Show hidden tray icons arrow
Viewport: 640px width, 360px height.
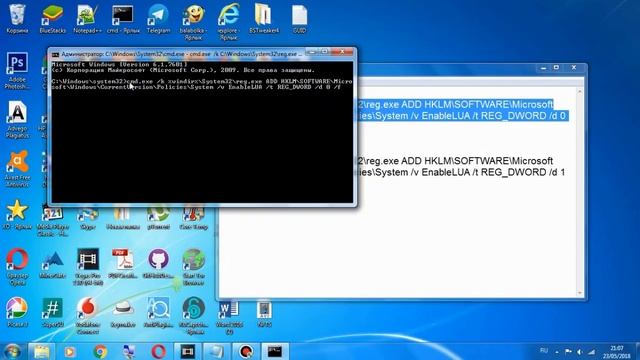(557, 351)
